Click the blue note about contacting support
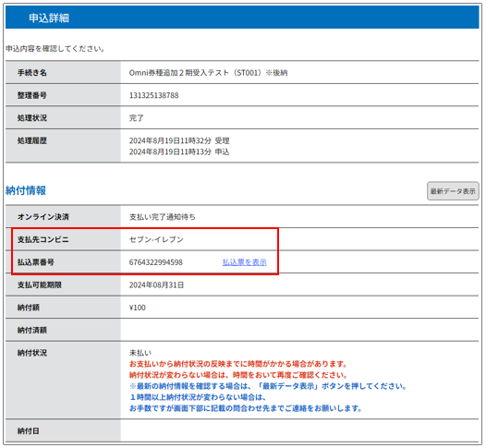486x448 pixels. coord(246,403)
